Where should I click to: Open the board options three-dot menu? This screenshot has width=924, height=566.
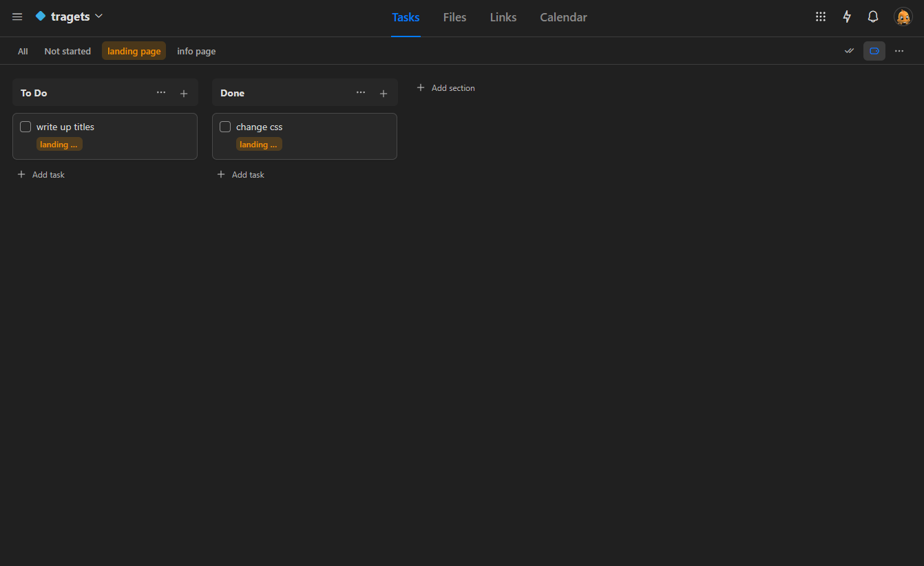(899, 51)
